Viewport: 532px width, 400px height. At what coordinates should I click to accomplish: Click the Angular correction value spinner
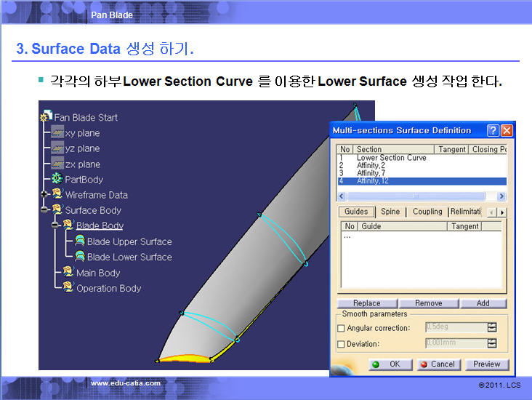pyautogui.click(x=492, y=327)
